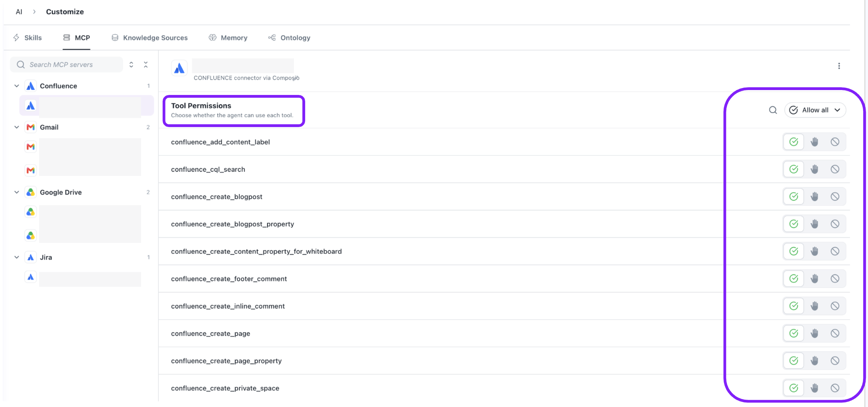Block confluence_create_footer_comment tool
Image resolution: width=868 pixels, height=407 pixels.
click(835, 279)
